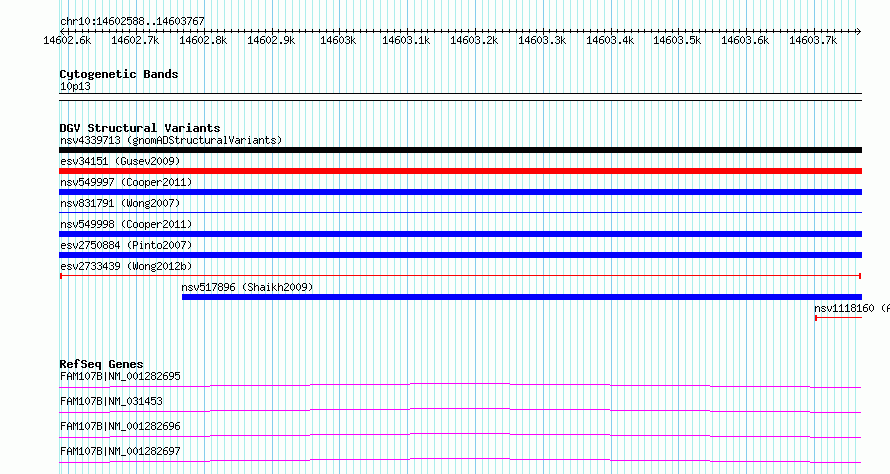This screenshot has height=474, width=890.
Task: Open the FAM107B|NM_001282695 transcript label
Action: [x=120, y=376]
